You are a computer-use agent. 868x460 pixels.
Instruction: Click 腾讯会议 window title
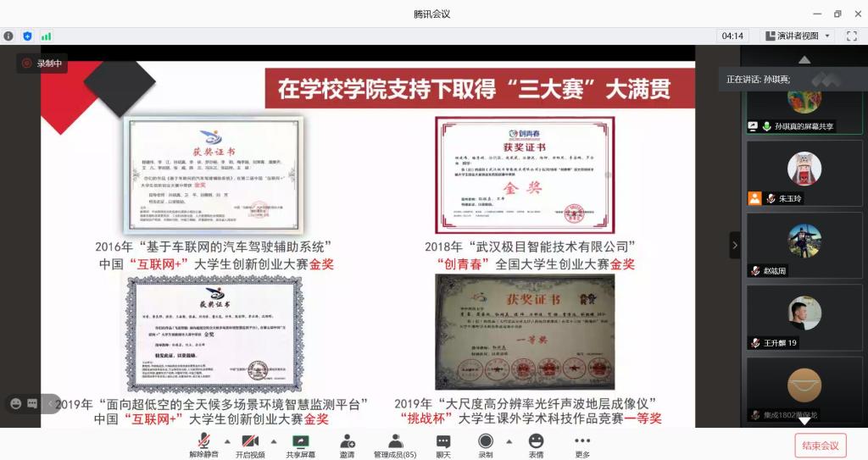pos(431,14)
